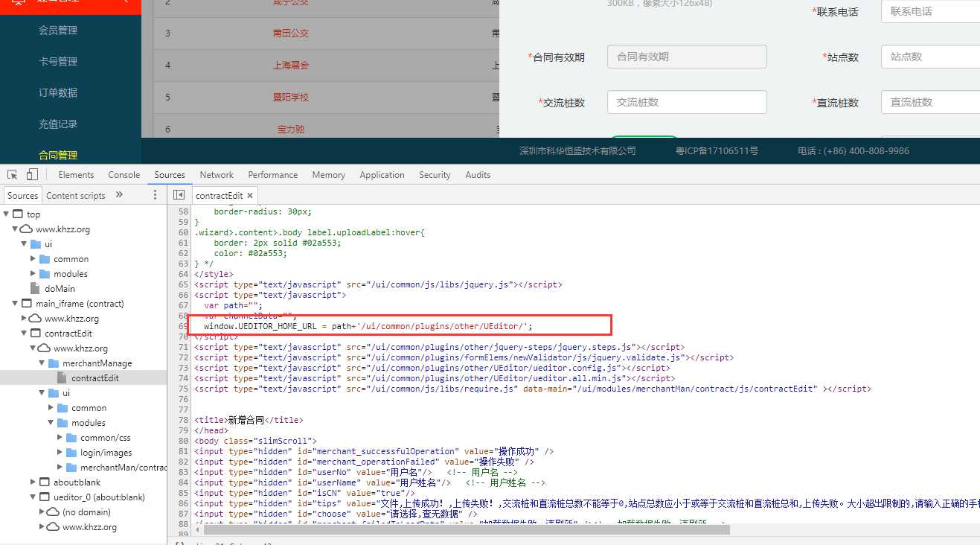The width and height of the screenshot is (980, 545).
Task: Switch to the Memory tab
Action: [x=329, y=175]
